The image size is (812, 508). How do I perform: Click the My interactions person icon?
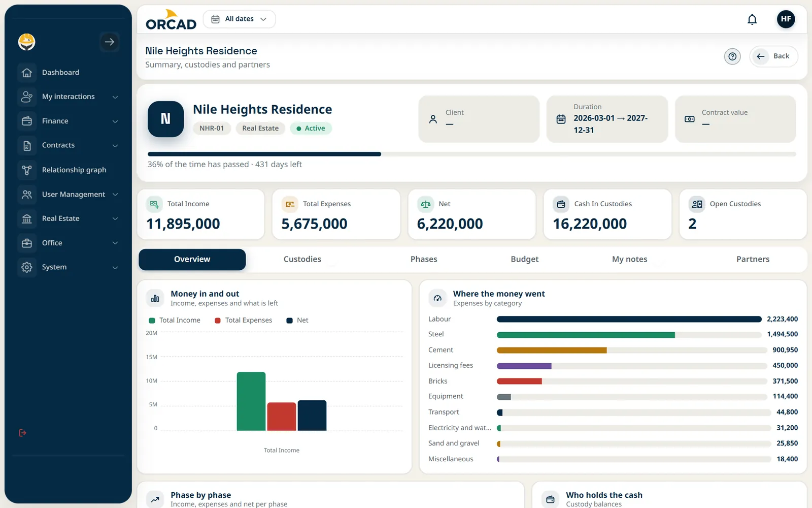pos(27,97)
